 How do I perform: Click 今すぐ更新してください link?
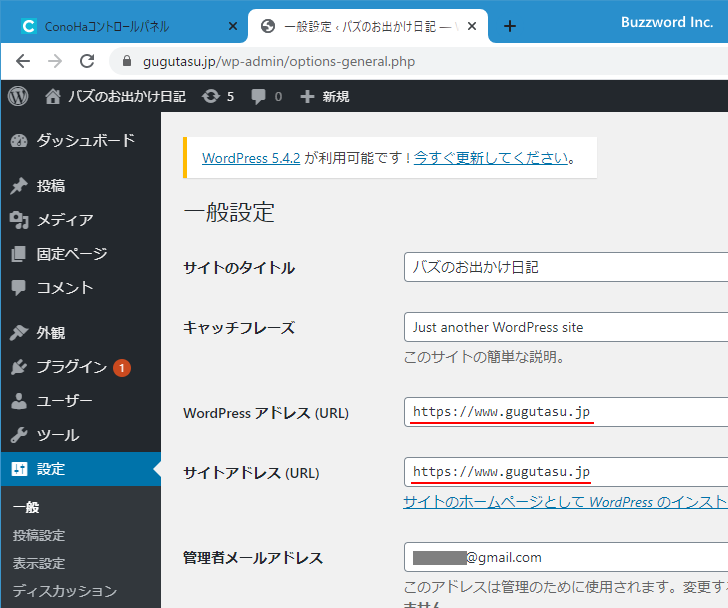[491, 158]
